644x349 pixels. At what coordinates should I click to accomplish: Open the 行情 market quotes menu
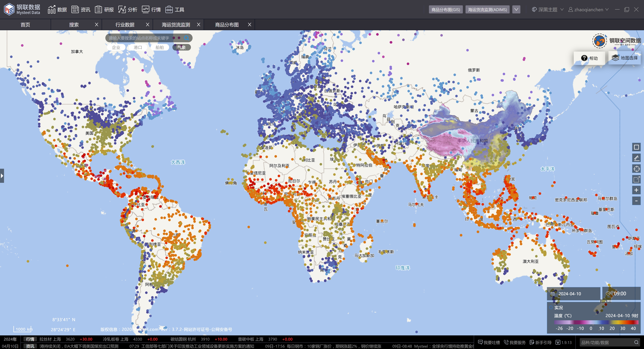(x=151, y=10)
